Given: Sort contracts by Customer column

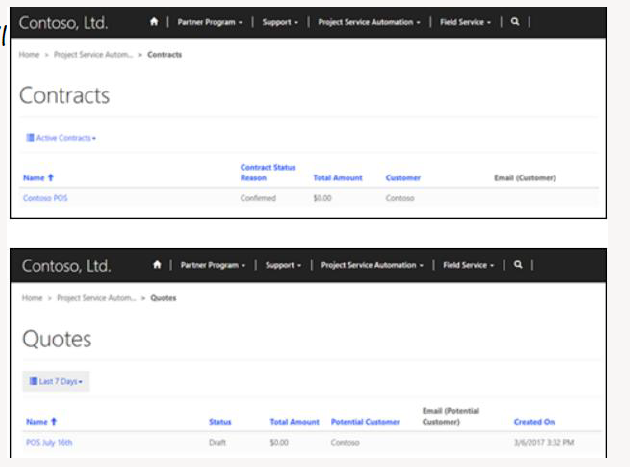Looking at the screenshot, I should pyautogui.click(x=403, y=178).
